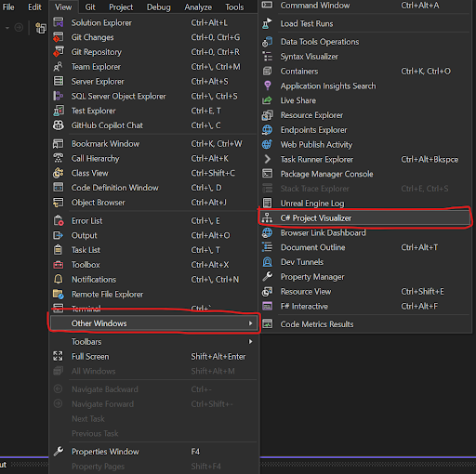The height and width of the screenshot is (474, 476).
Task: Click the Error List icon
Action: click(59, 220)
